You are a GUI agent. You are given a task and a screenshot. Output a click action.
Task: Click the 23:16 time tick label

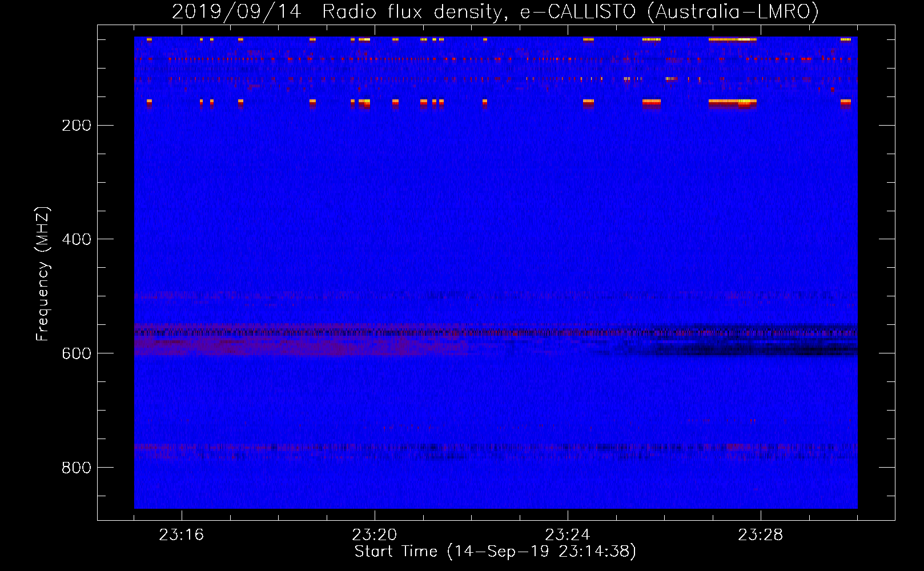point(182,535)
